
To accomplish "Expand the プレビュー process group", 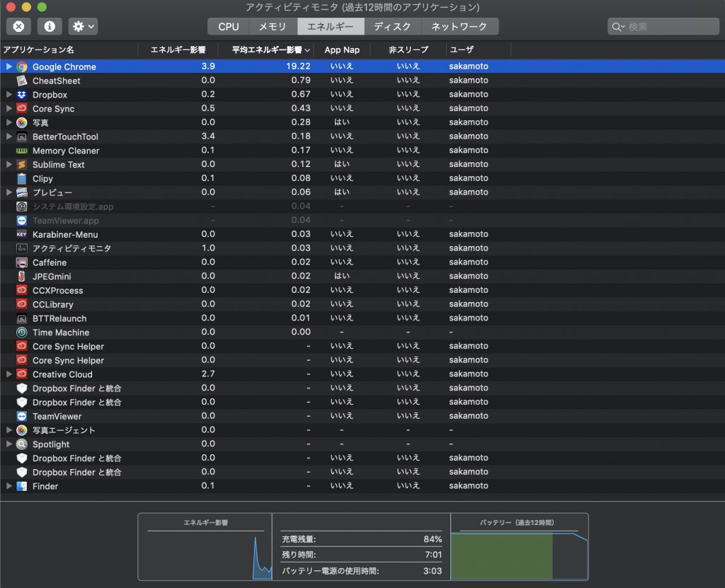I will tap(8, 192).
